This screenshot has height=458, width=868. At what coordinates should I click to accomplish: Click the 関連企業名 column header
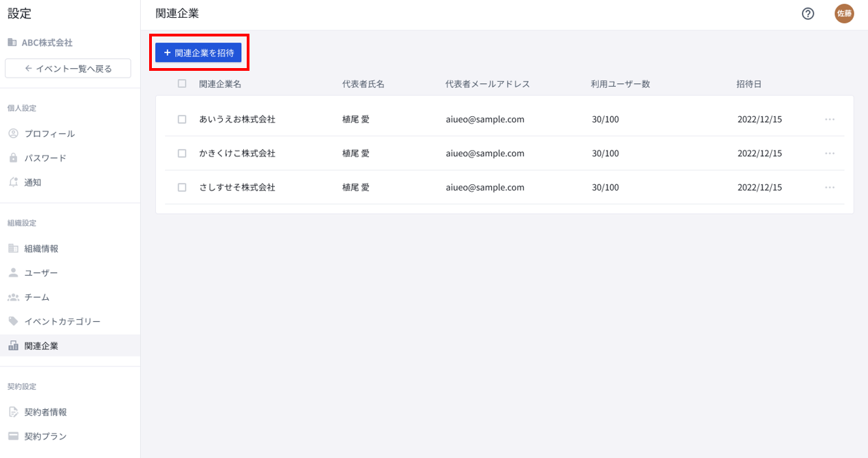click(x=220, y=84)
